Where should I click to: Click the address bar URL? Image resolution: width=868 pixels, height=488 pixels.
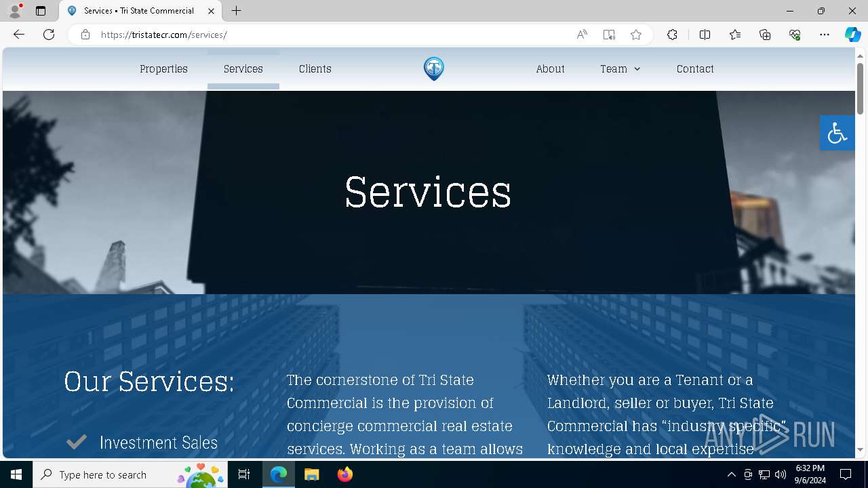pos(163,35)
